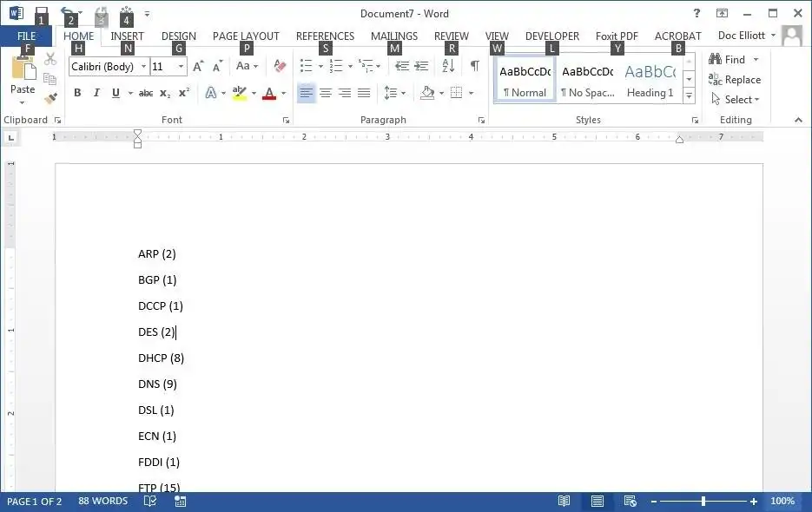Align text left
The height and width of the screenshot is (512, 812).
[x=306, y=93]
